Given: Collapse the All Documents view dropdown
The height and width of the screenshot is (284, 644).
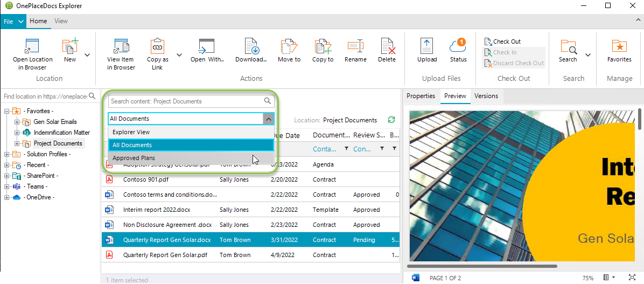Looking at the screenshot, I should [268, 119].
